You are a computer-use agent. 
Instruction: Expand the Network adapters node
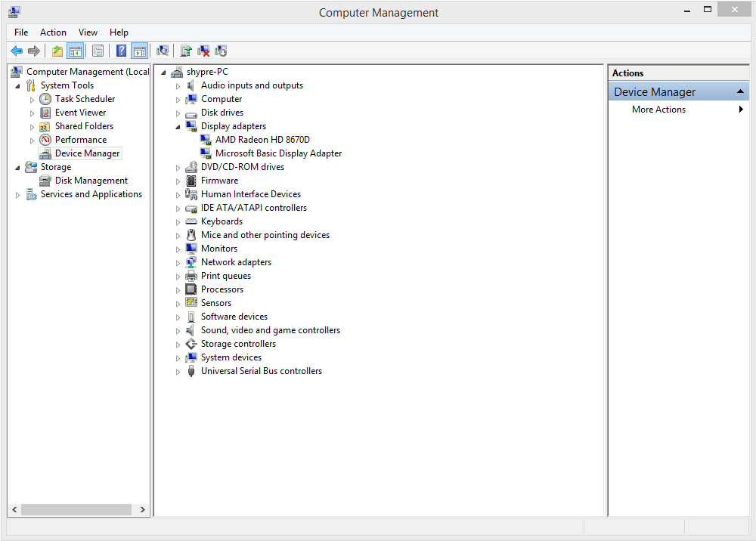click(x=178, y=263)
